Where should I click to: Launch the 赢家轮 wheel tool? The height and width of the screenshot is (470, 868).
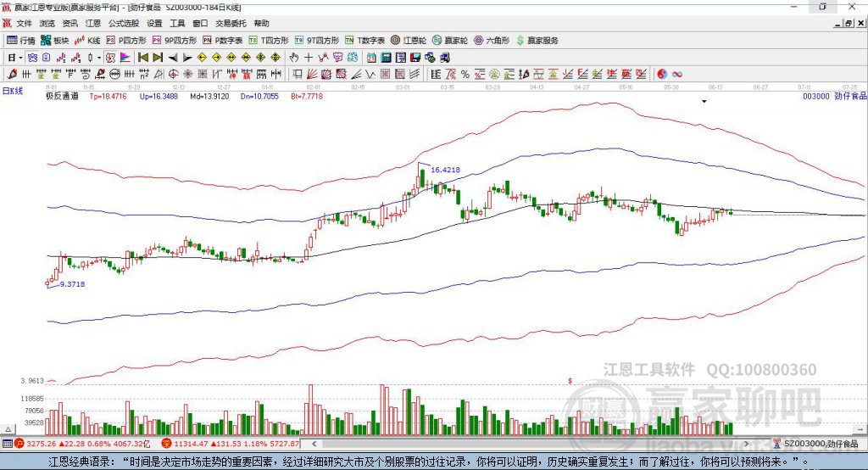click(450, 41)
